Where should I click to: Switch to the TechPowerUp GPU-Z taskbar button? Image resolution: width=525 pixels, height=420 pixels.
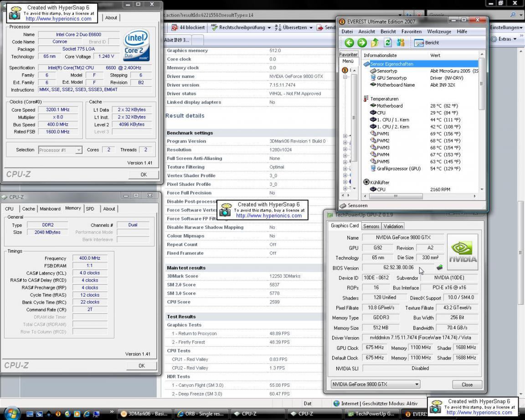371,414
